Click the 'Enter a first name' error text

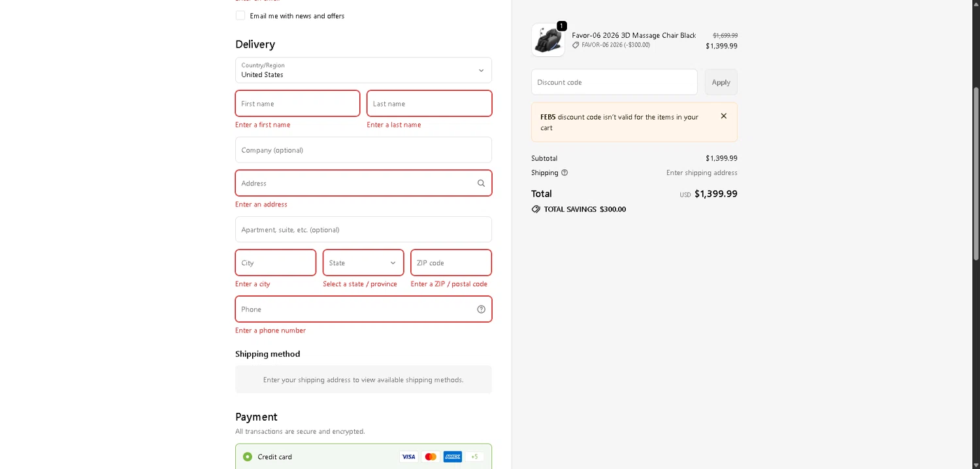(263, 125)
